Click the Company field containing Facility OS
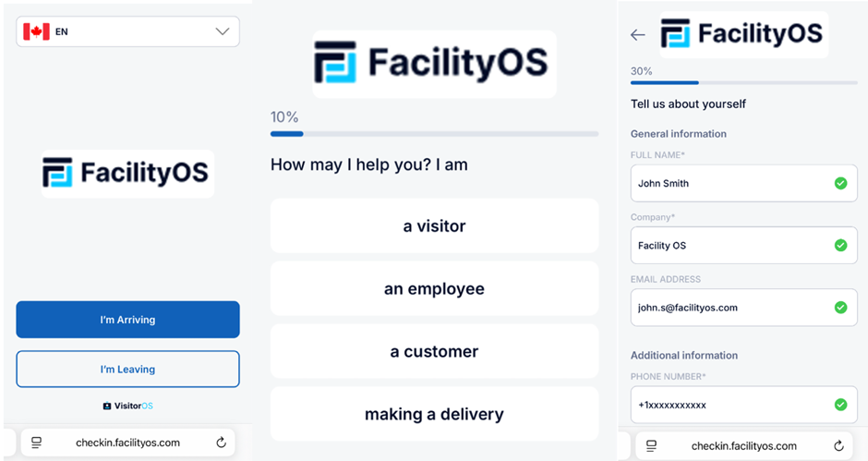 [x=743, y=245]
